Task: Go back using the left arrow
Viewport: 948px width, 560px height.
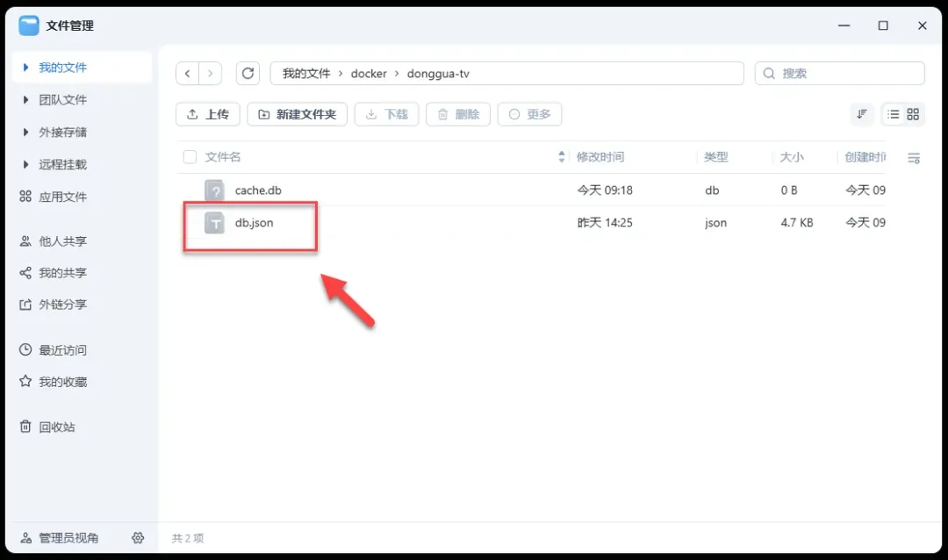Action: point(188,74)
